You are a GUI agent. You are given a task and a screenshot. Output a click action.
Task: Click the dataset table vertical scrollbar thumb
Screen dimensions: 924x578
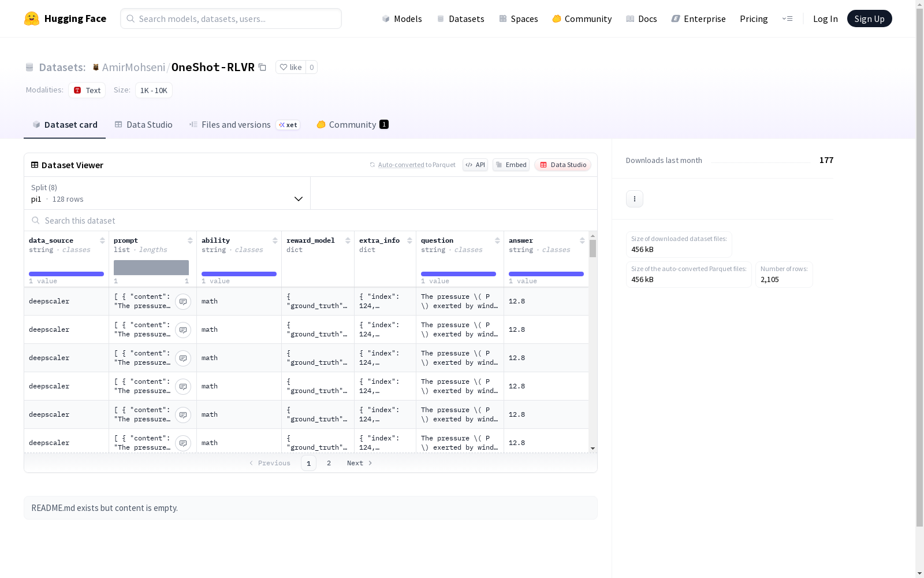(593, 249)
